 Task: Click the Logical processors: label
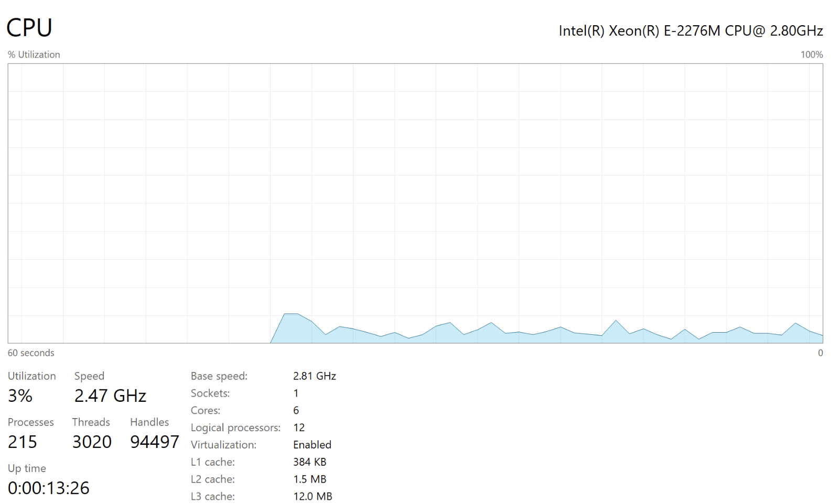[235, 428]
